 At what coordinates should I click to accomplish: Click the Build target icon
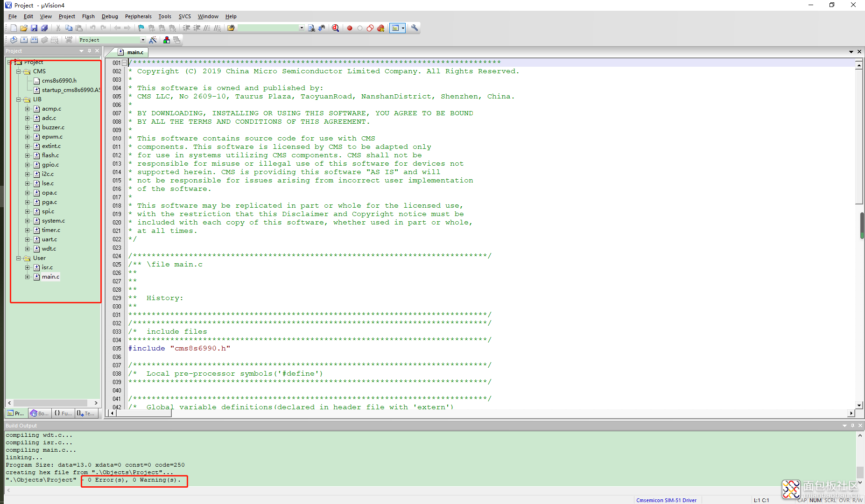(24, 40)
